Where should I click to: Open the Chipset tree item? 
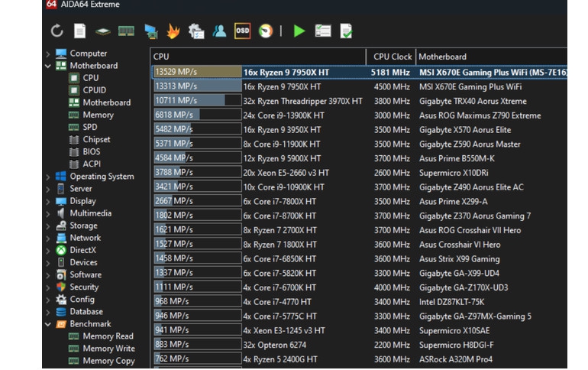click(x=97, y=139)
